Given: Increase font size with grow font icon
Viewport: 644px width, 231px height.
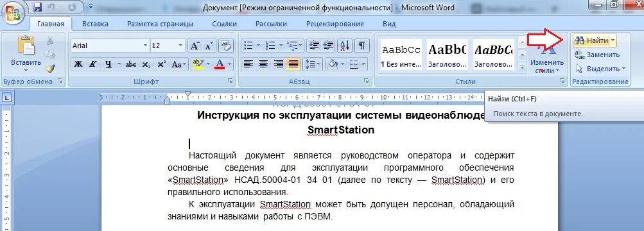Looking at the screenshot, I should coord(195,46).
